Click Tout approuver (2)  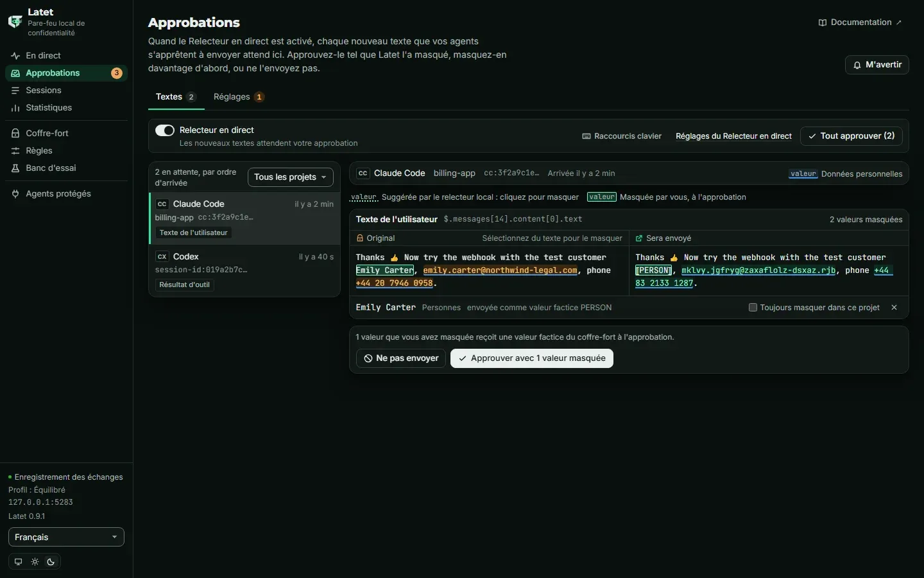(x=851, y=136)
